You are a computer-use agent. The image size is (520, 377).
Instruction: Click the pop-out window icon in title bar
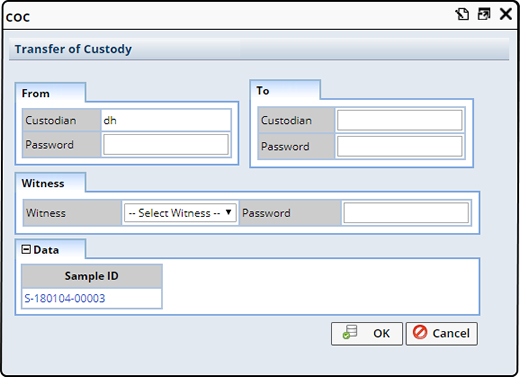pyautogui.click(x=484, y=14)
